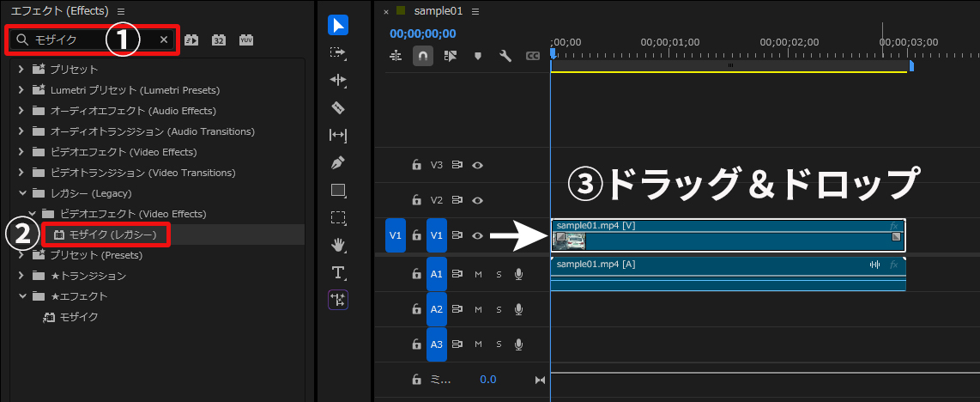Click the 32-bit Color filter icon
This screenshot has height=402, width=980.
tap(219, 40)
